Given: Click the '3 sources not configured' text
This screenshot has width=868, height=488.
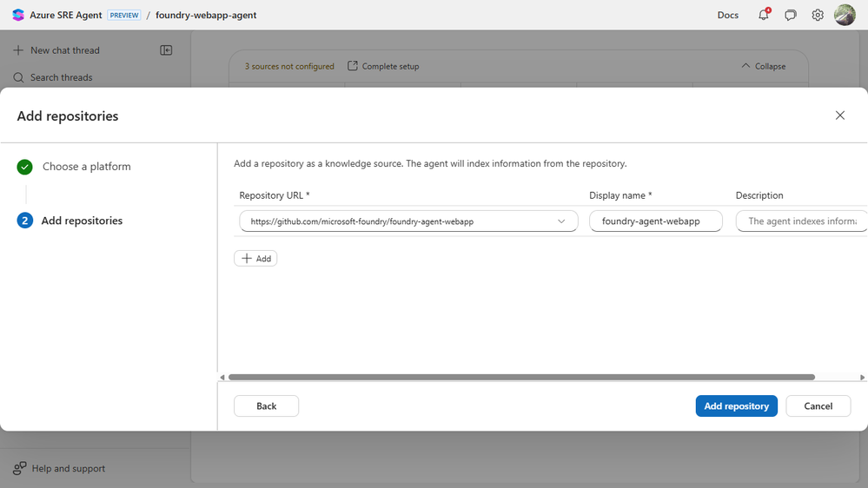Looking at the screenshot, I should (x=289, y=66).
